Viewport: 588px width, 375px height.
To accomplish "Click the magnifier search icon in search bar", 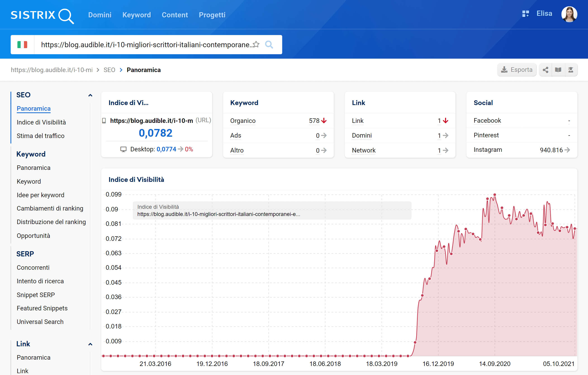I will 269,45.
